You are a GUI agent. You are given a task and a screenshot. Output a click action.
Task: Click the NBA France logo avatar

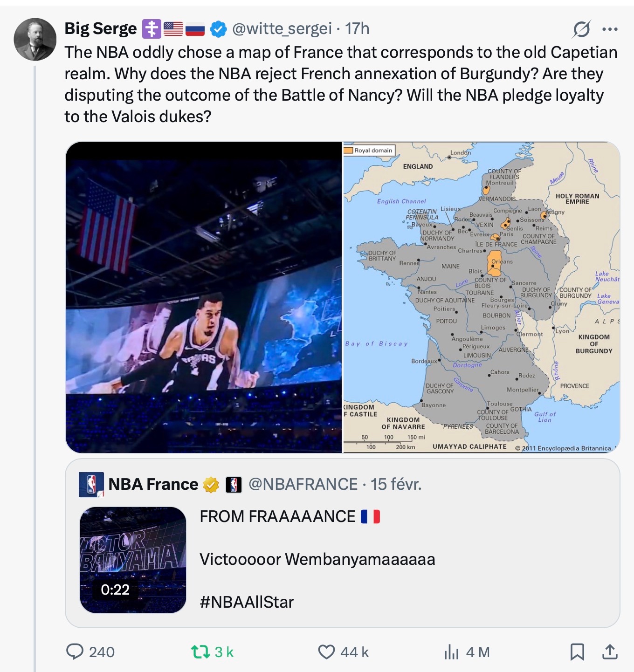[91, 485]
